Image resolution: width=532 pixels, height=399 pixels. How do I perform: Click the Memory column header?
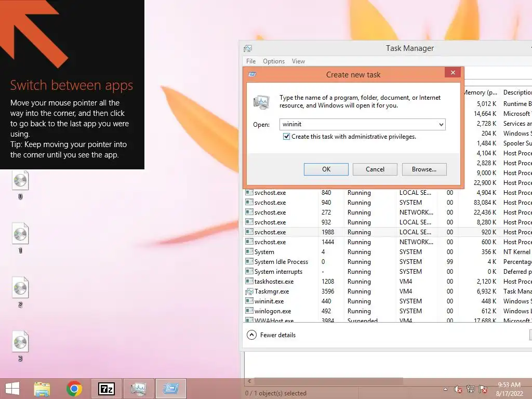[481, 92]
